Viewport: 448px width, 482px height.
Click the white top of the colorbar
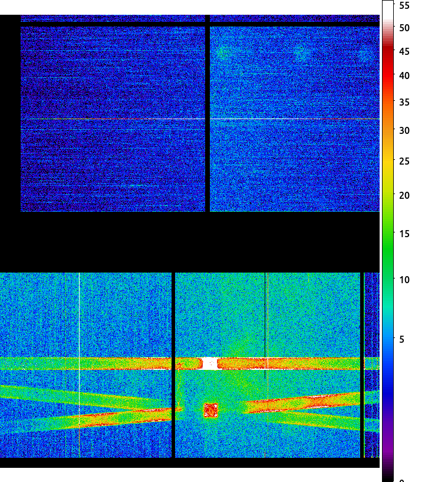point(388,10)
